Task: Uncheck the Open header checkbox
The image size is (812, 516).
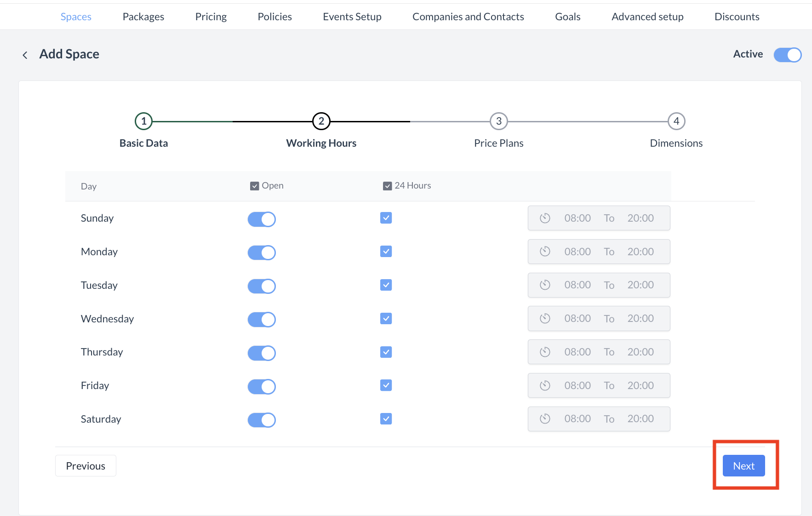Action: click(254, 186)
